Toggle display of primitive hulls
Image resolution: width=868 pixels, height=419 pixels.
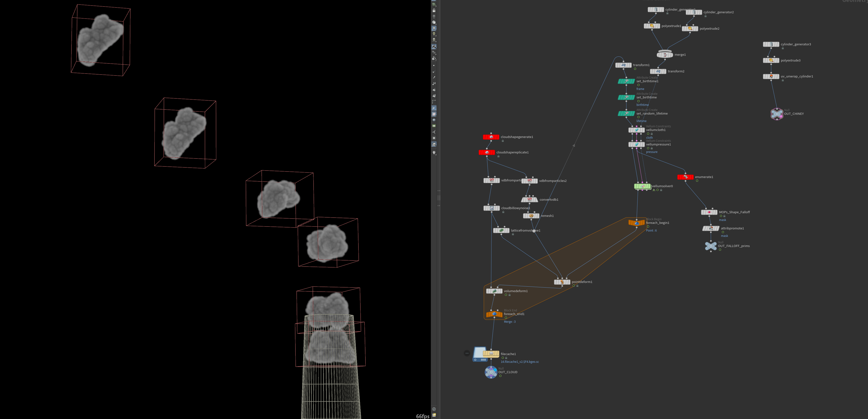pyautogui.click(x=434, y=102)
